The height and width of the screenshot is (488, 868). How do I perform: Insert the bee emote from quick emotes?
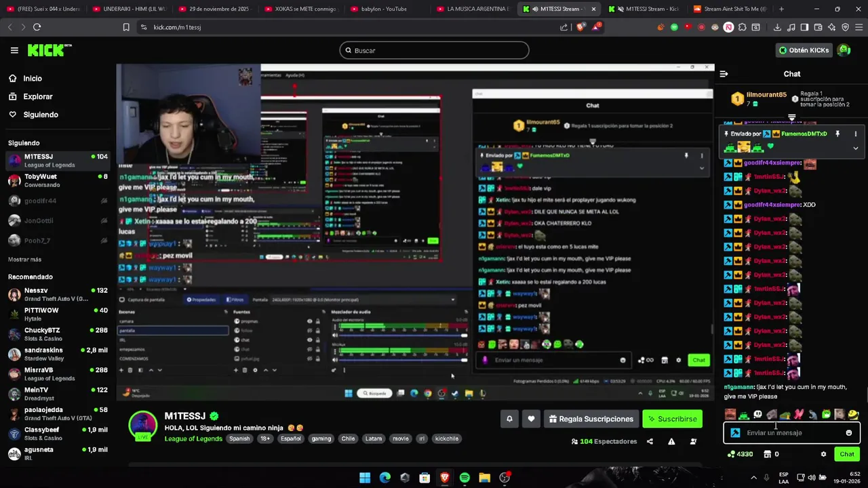[853, 414]
